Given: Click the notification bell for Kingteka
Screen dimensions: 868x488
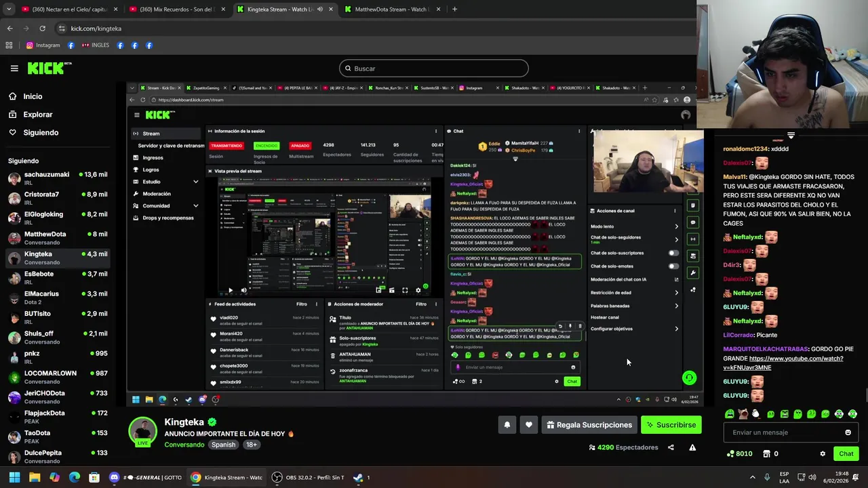Looking at the screenshot, I should tap(507, 425).
